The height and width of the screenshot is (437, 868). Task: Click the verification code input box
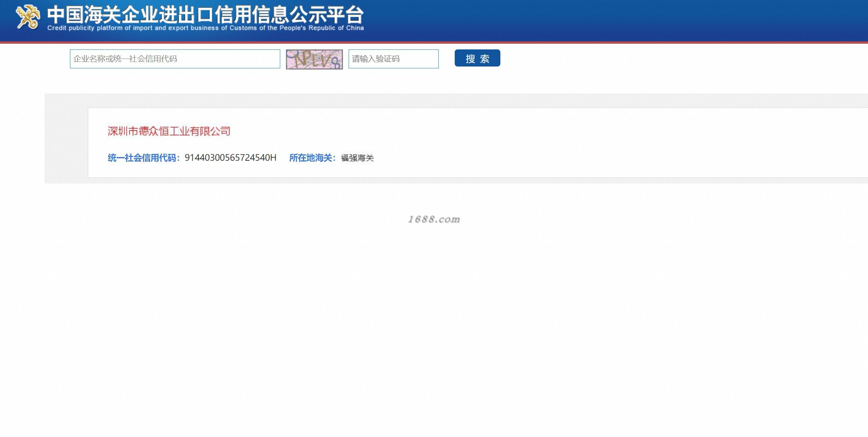[394, 59]
